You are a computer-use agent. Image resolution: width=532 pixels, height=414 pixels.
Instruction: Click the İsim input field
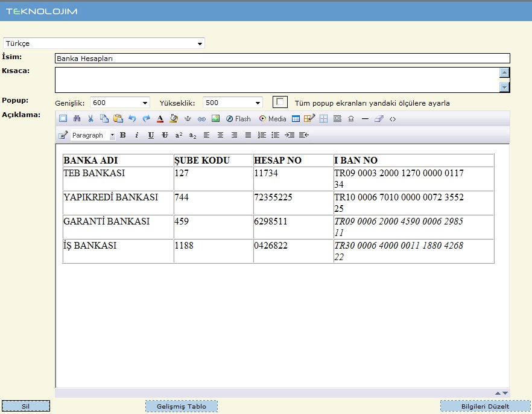coord(282,59)
